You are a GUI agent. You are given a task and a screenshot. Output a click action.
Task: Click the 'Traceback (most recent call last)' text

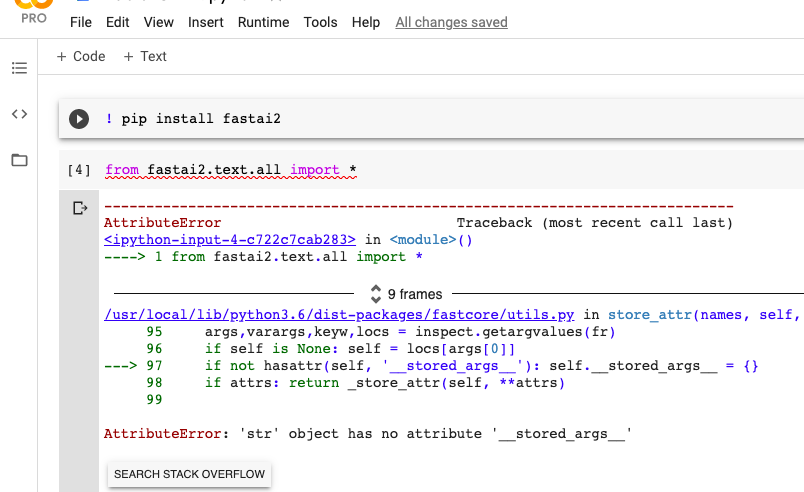click(x=595, y=223)
